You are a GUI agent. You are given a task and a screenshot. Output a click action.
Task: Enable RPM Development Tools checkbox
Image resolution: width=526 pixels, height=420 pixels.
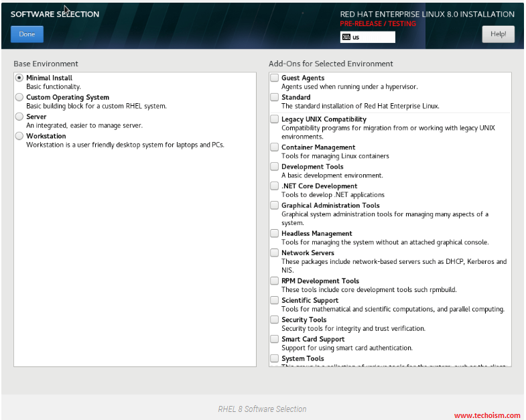click(x=275, y=281)
